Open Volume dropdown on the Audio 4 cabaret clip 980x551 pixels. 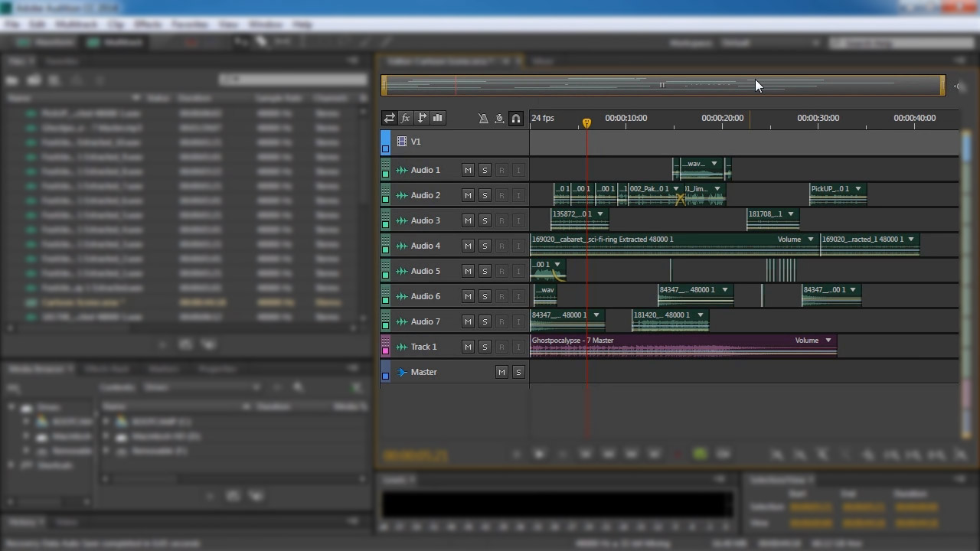(x=811, y=240)
